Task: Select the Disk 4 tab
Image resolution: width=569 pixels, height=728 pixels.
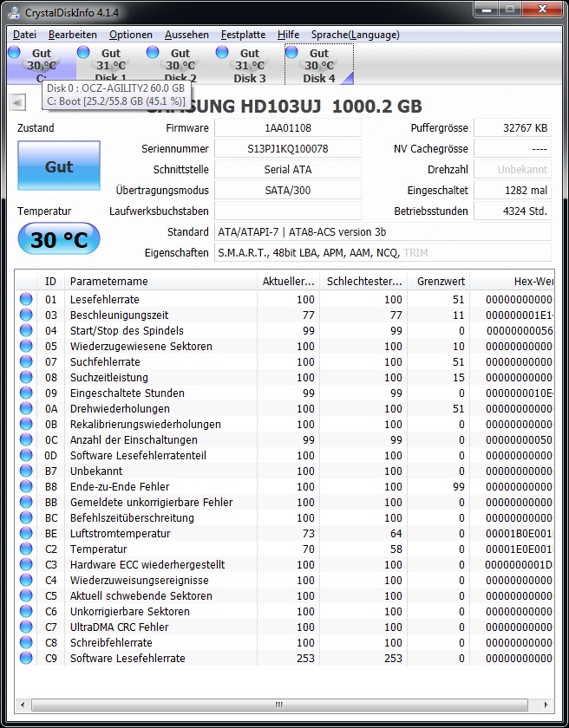Action: click(319, 65)
